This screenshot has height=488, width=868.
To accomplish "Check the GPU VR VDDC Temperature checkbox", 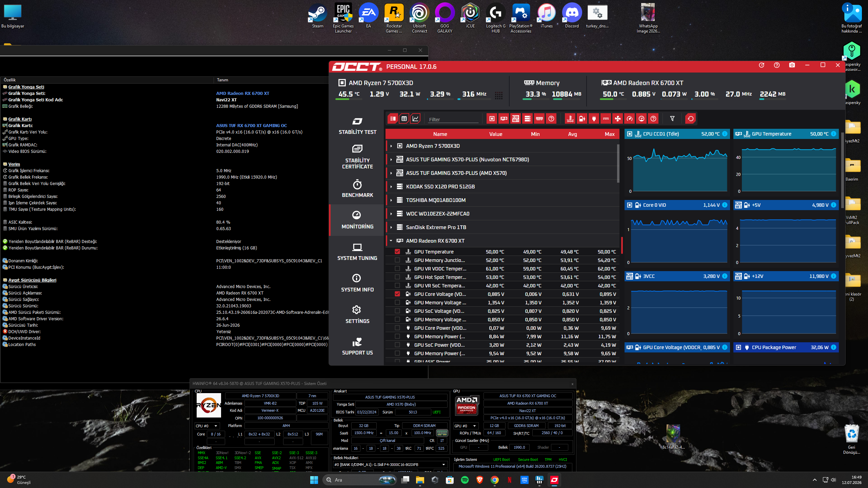I will click(397, 268).
